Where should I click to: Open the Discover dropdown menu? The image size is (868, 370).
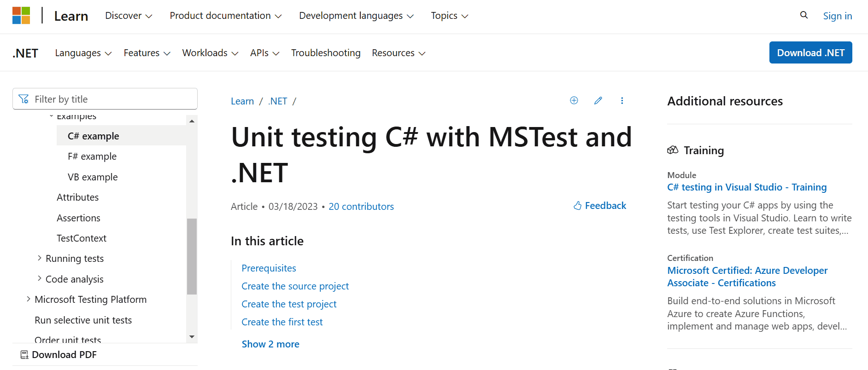pyautogui.click(x=129, y=16)
